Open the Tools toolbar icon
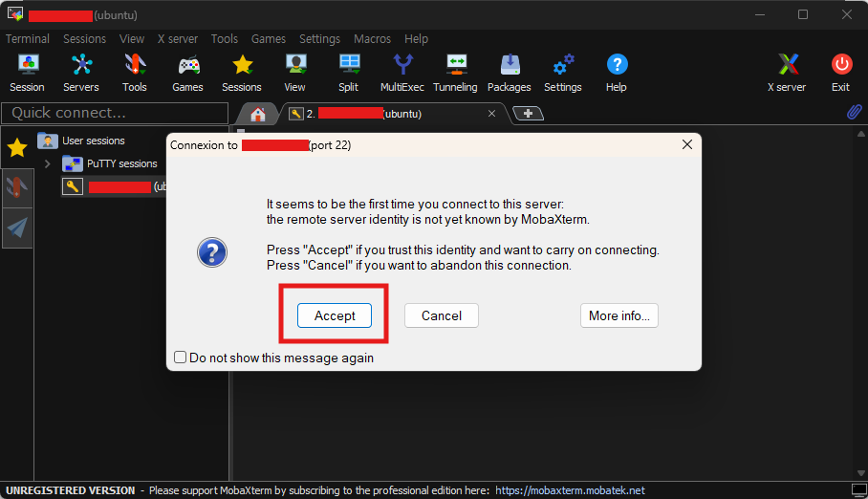The height and width of the screenshot is (499, 868). point(135,73)
